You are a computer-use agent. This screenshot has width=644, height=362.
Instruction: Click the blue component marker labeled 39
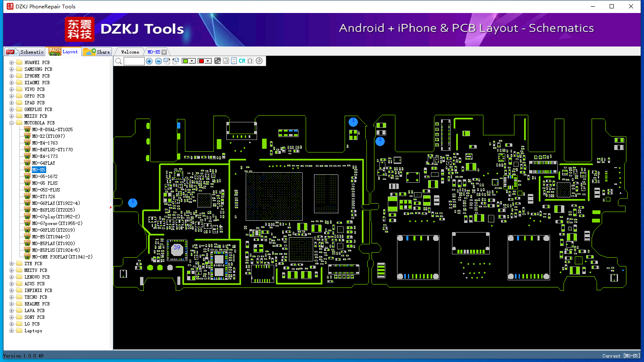tap(177, 250)
